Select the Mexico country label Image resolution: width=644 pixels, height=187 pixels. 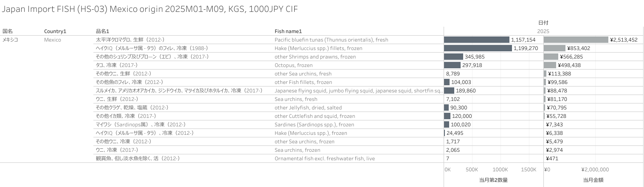(53, 40)
